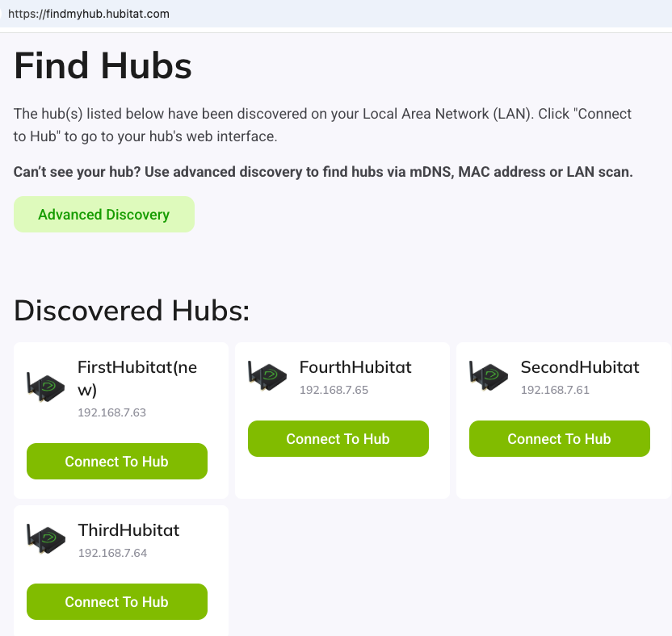Image resolution: width=672 pixels, height=636 pixels.
Task: Click the Find Hubs page heading
Action: coord(103,66)
